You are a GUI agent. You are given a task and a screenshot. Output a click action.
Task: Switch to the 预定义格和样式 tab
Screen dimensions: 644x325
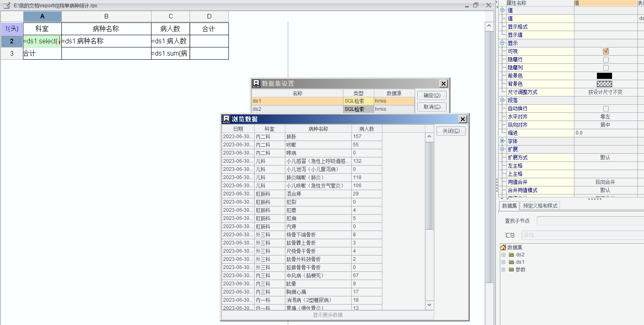(x=540, y=206)
